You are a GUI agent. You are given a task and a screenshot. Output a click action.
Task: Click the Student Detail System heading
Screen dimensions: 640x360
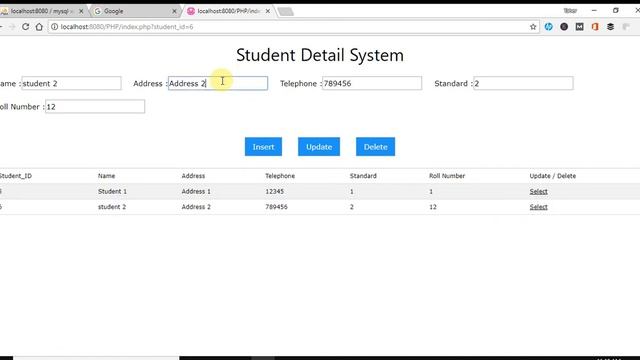[320, 55]
